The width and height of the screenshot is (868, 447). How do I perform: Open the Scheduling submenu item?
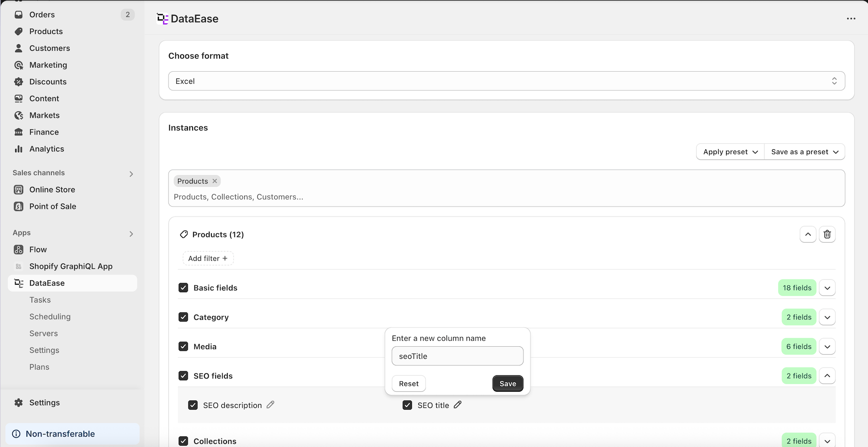50,317
